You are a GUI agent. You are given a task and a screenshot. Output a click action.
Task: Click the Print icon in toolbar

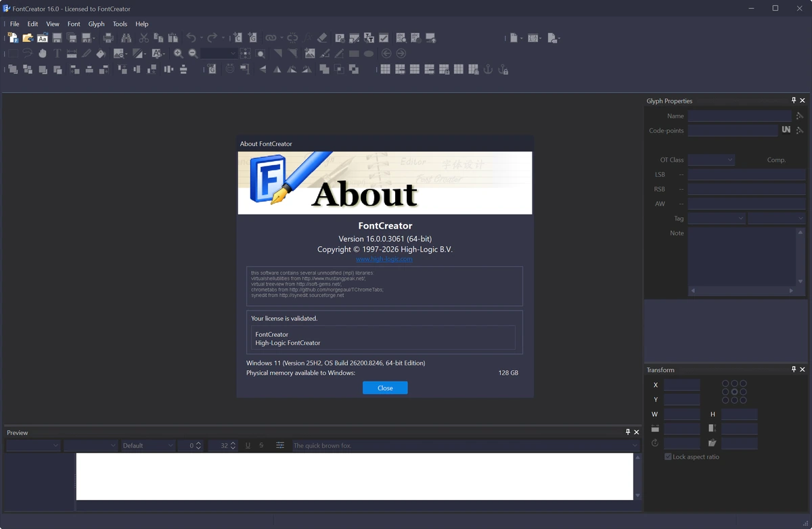108,38
